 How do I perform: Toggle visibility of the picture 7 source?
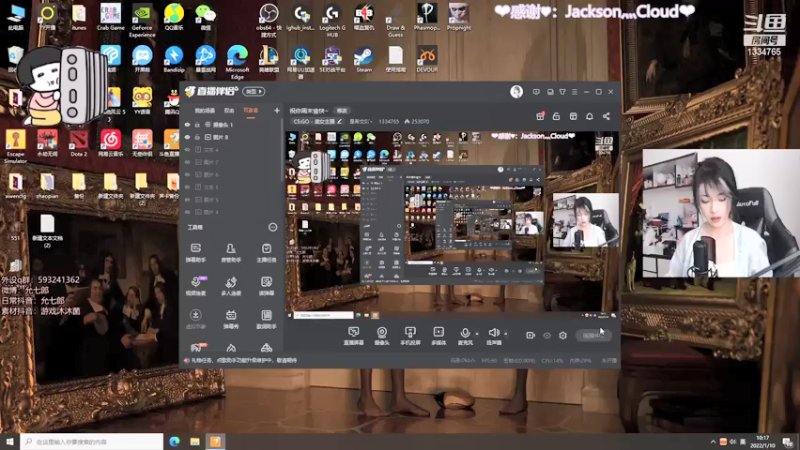point(187,162)
